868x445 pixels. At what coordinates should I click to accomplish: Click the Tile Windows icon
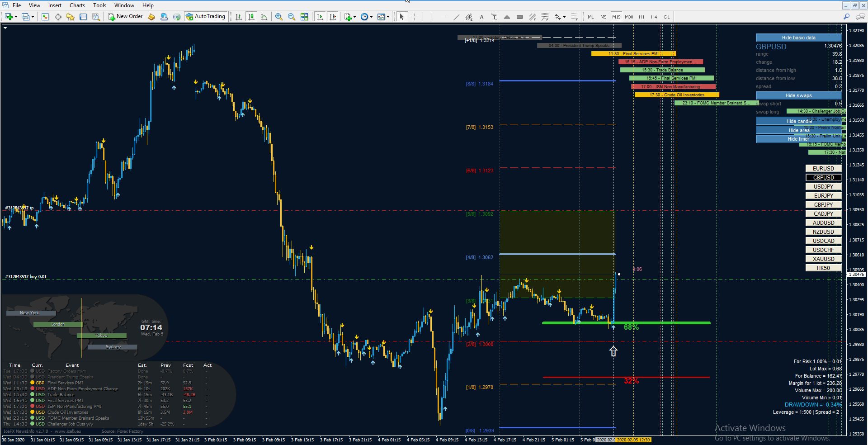pyautogui.click(x=304, y=17)
